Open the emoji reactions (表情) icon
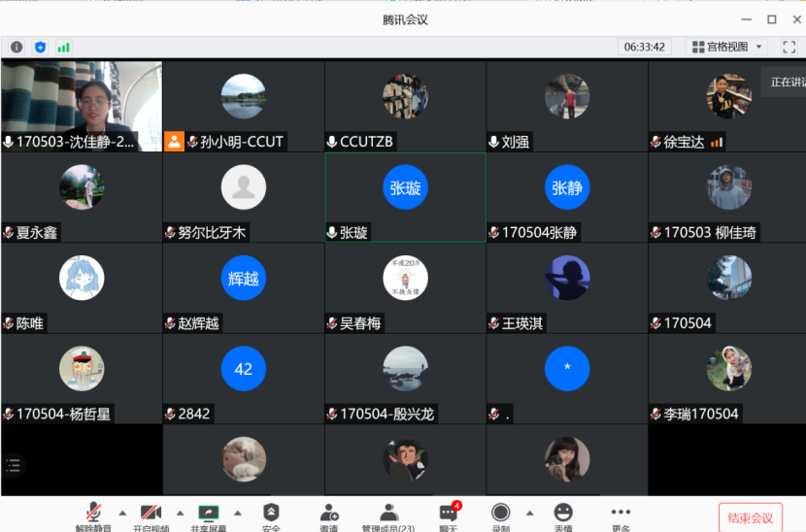 click(x=563, y=515)
